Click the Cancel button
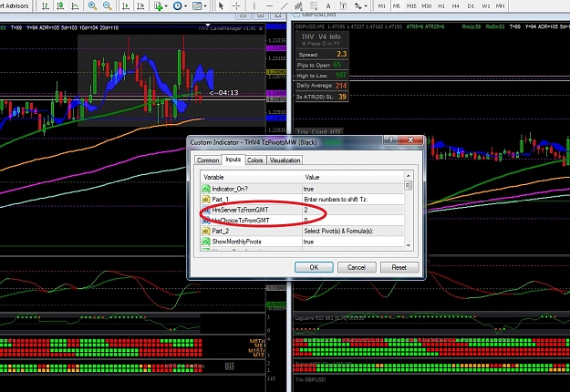This screenshot has width=570, height=392. click(x=357, y=267)
